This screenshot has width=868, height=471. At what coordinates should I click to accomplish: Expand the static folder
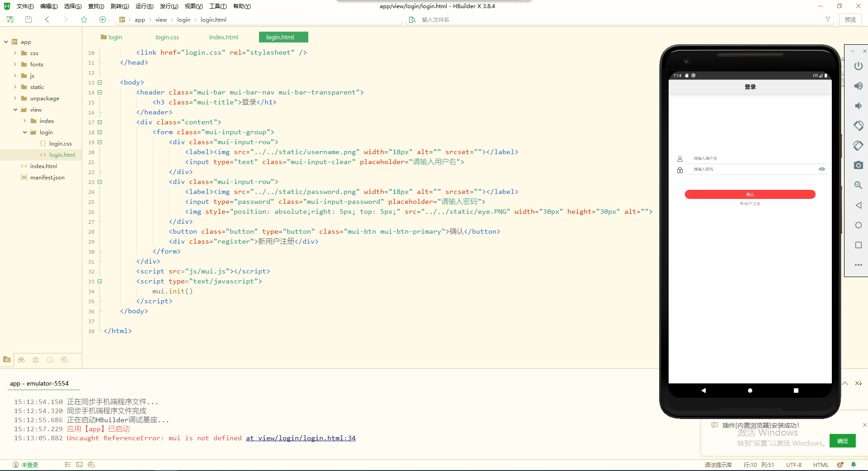click(15, 87)
